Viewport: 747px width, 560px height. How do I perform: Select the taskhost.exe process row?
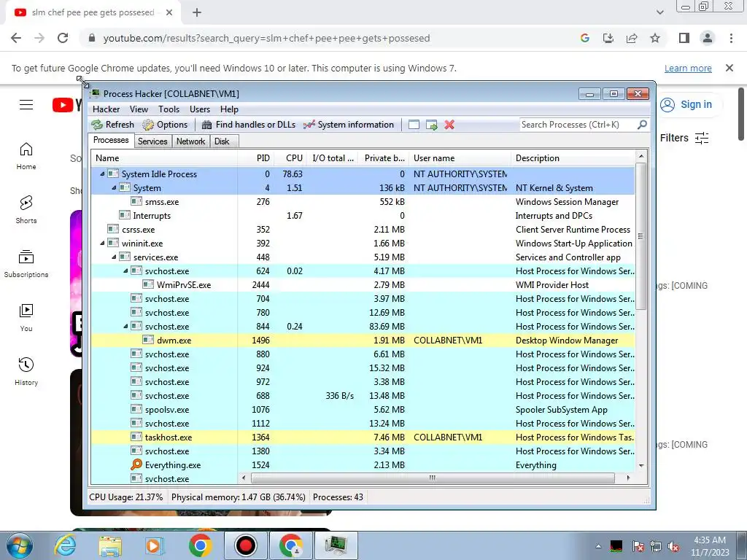(363, 437)
